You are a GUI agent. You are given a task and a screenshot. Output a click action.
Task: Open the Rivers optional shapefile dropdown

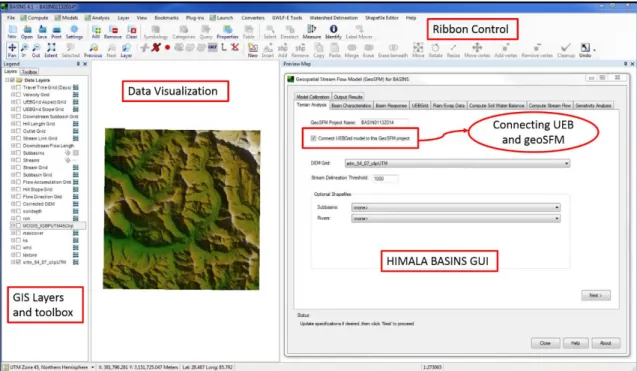point(456,218)
